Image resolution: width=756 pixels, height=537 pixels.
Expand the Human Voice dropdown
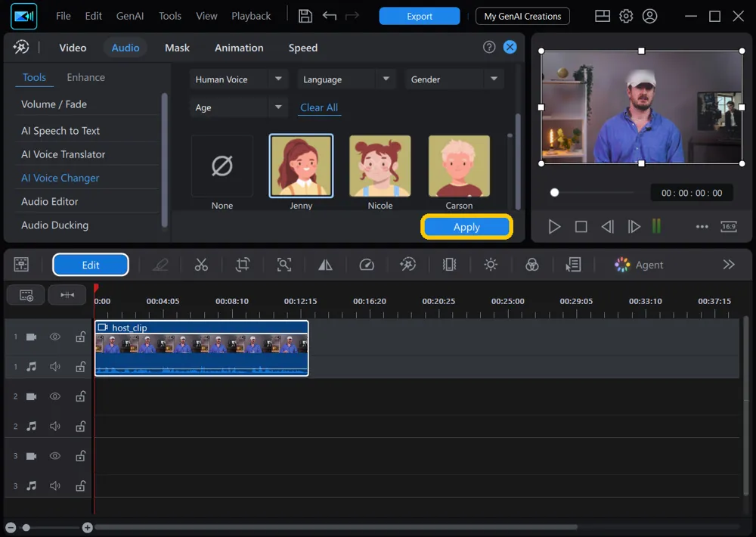click(239, 79)
